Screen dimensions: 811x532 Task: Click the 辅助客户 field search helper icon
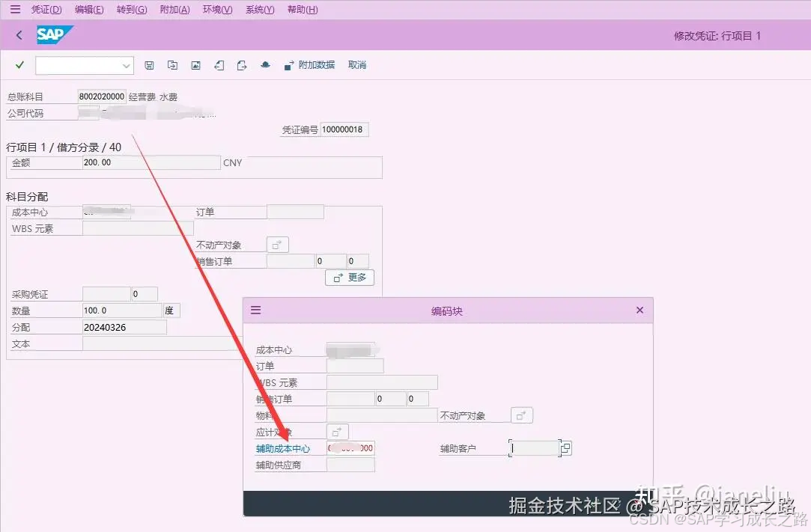coord(565,447)
